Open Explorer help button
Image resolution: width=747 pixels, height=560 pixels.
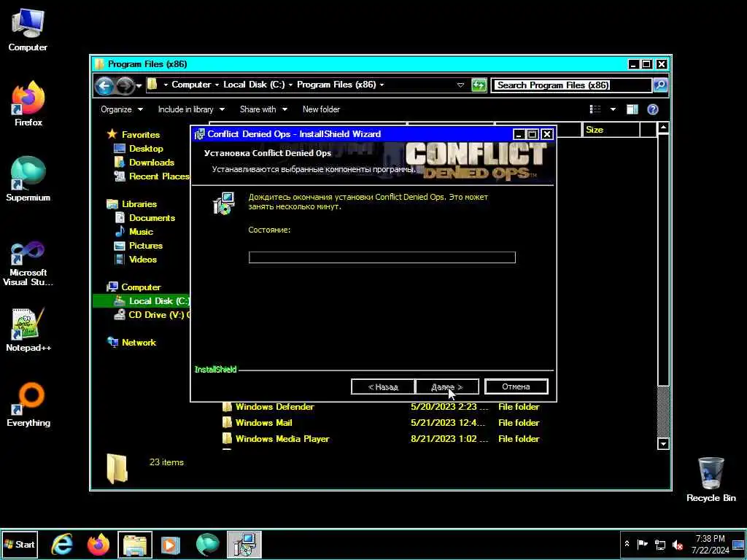[x=653, y=109]
